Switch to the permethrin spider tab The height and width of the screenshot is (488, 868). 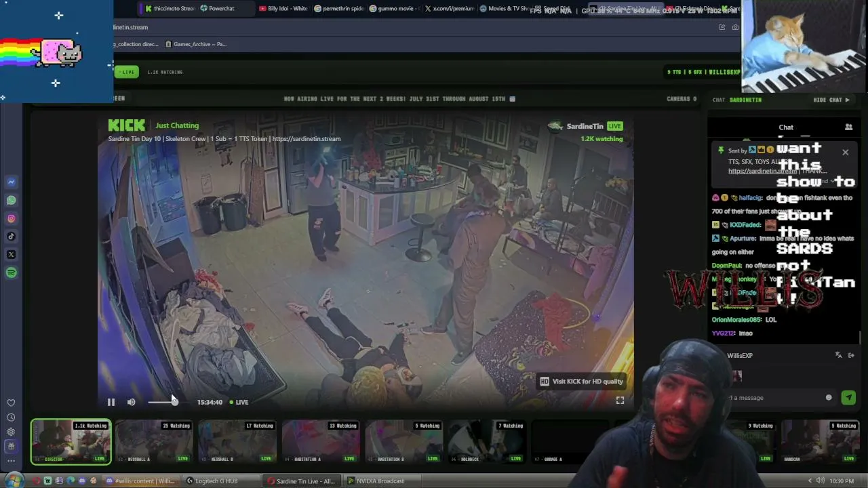[x=338, y=8]
